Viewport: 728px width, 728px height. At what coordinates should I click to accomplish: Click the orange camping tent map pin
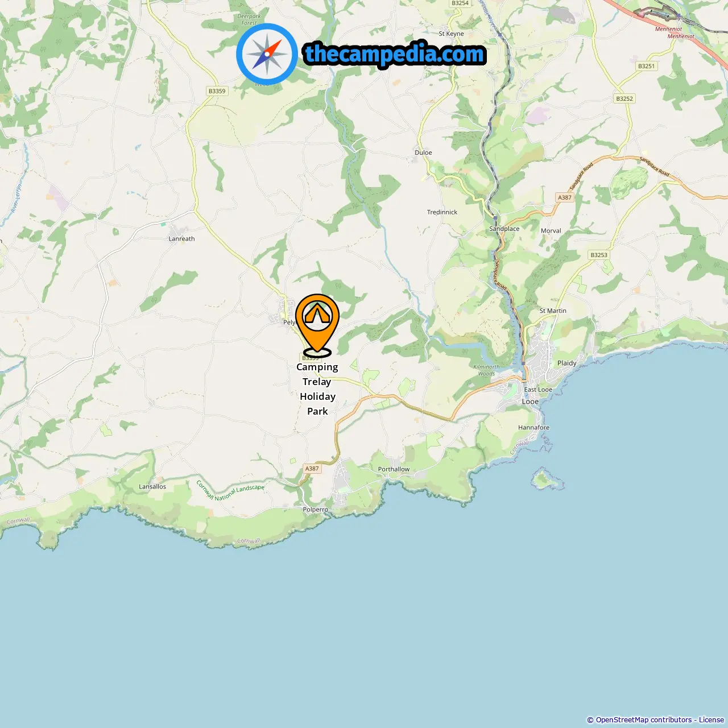317,325
